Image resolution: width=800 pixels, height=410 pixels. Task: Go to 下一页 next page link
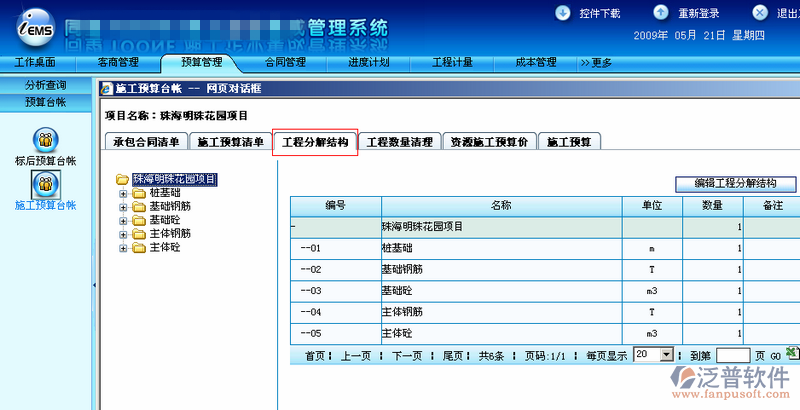pyautogui.click(x=408, y=355)
